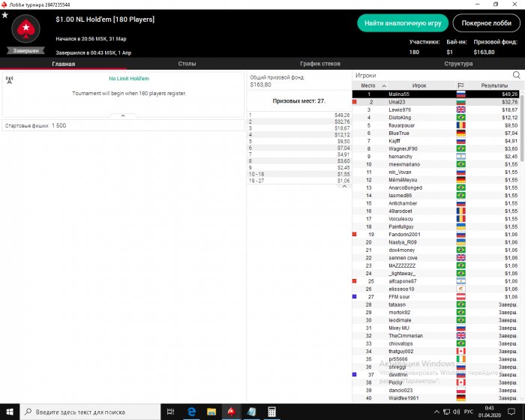Click the country flag column header icon
This screenshot has width=525, height=420.
click(460, 85)
